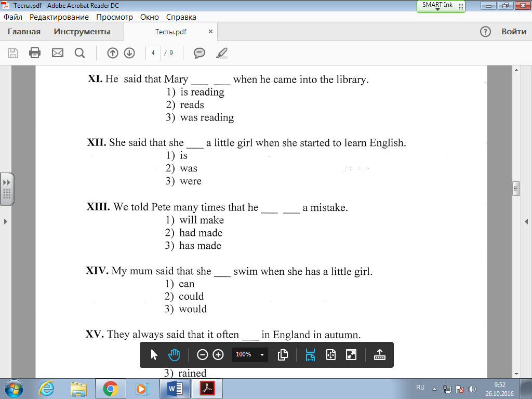Open the Просмотр menu
532x399 pixels.
click(114, 17)
